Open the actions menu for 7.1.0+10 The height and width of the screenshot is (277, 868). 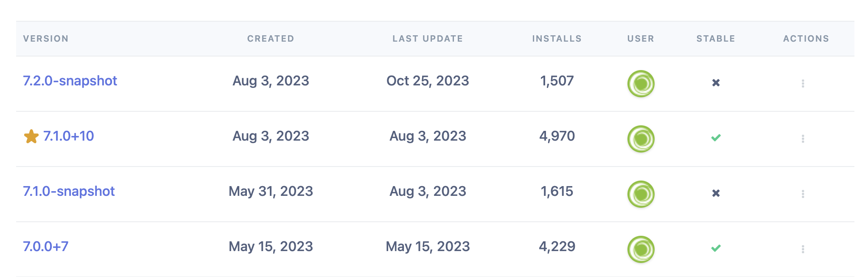coord(803,139)
